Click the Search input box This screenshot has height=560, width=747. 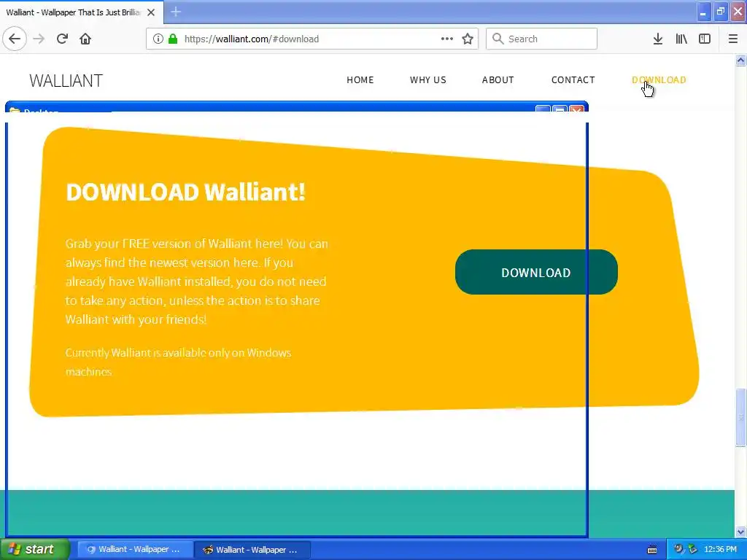542,39
